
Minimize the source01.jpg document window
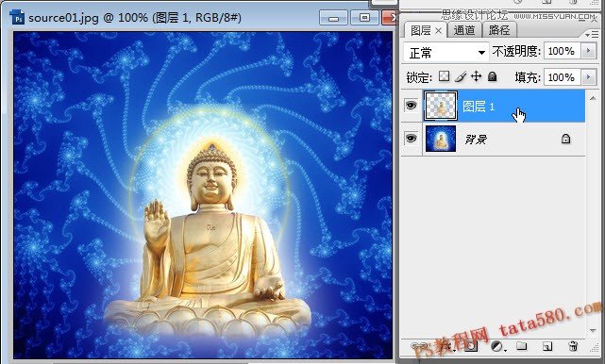[x=334, y=18]
